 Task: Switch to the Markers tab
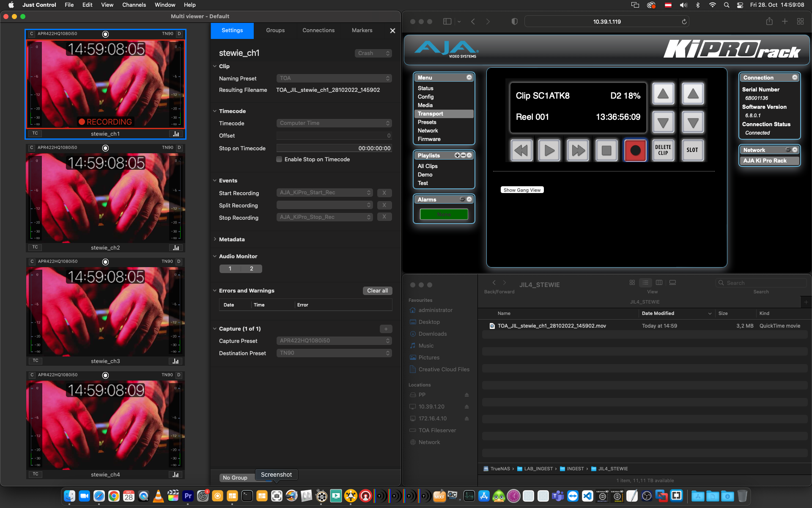point(362,30)
